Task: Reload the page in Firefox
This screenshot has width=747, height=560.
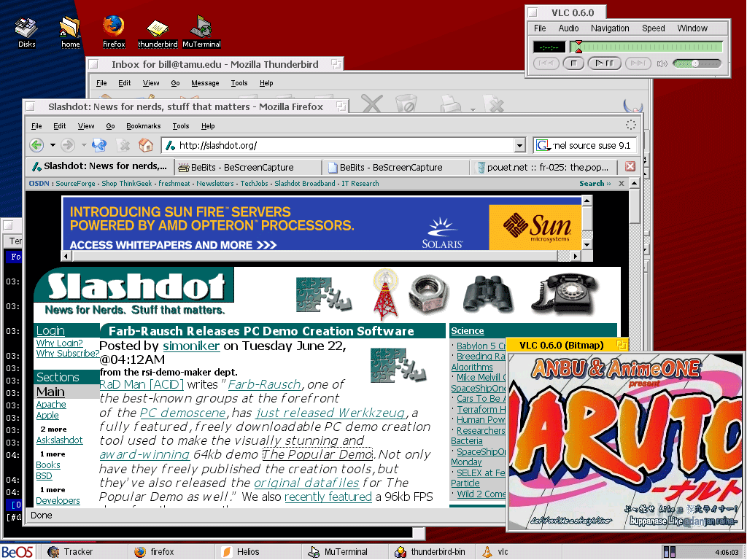Action: point(99,145)
